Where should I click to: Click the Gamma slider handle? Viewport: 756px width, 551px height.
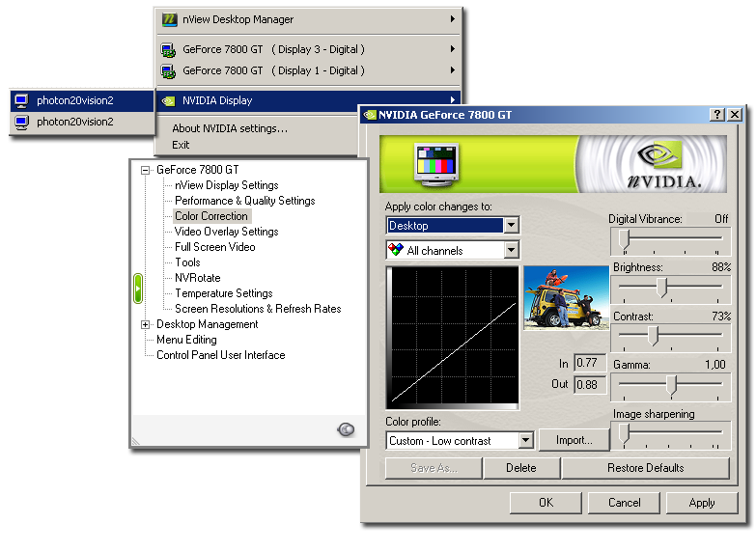[x=672, y=386]
